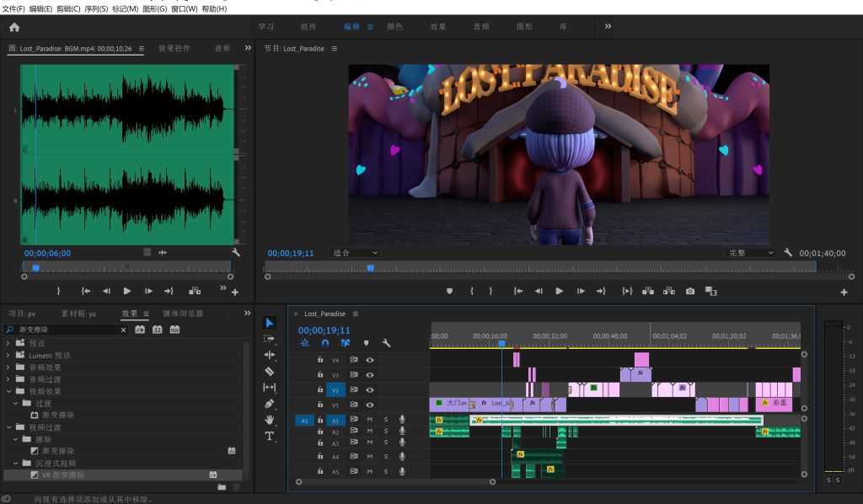Clear the 渐变擦除 effects search
This screenshot has height=504, width=863.
(123, 330)
